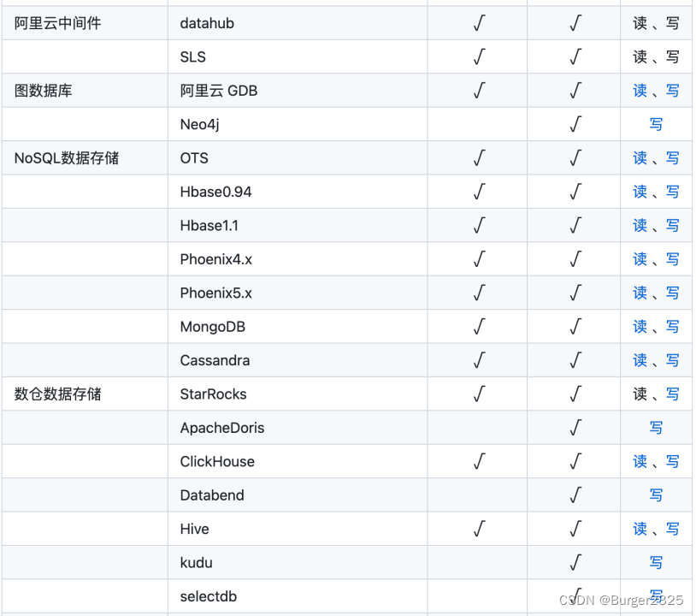696x616 pixels.
Task: Follow the 写 link for Hbase0.94
Action: (x=672, y=192)
